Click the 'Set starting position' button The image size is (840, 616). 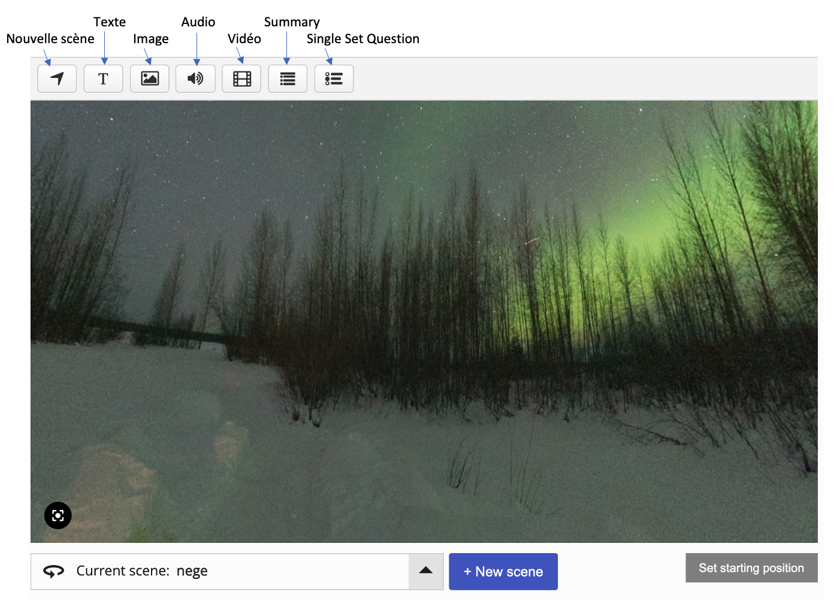(x=751, y=568)
